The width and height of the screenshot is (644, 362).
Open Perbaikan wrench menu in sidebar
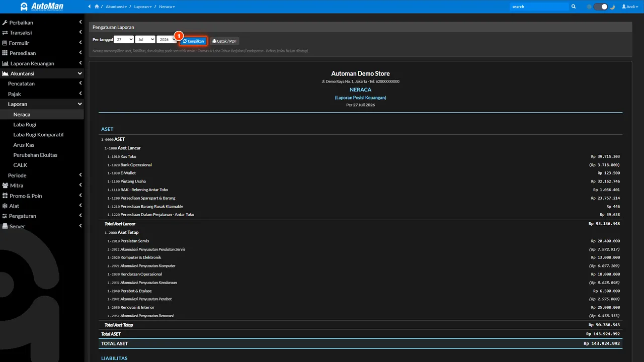[42, 23]
